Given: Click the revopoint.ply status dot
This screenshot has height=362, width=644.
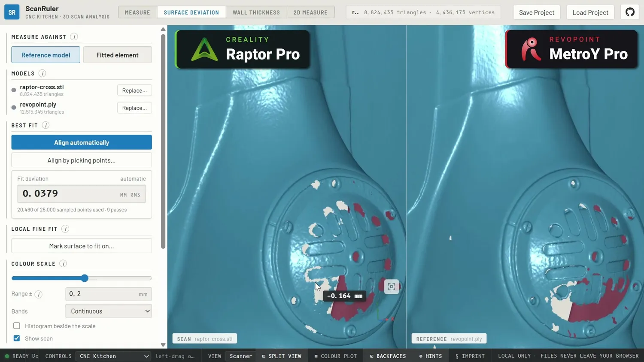Looking at the screenshot, I should (14, 108).
